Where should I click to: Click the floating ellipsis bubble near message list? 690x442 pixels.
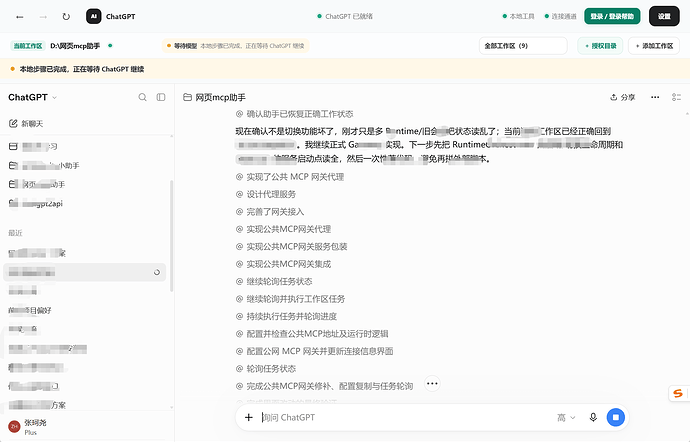pyautogui.click(x=432, y=383)
